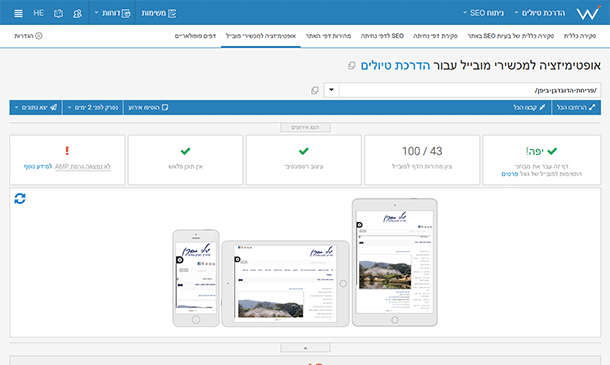The height and width of the screenshot is (365, 610).
Task: Expand the ניתוח SEO dropdown
Action: (483, 13)
